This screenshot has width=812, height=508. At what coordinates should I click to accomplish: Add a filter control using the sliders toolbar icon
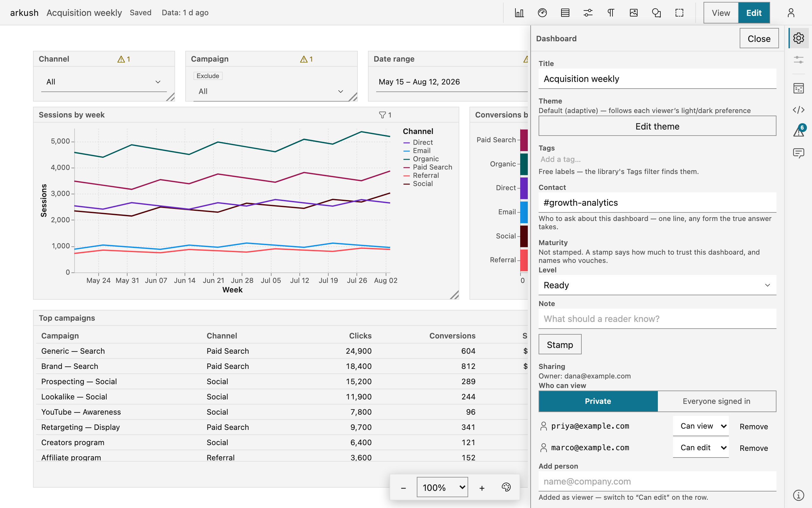pos(588,13)
